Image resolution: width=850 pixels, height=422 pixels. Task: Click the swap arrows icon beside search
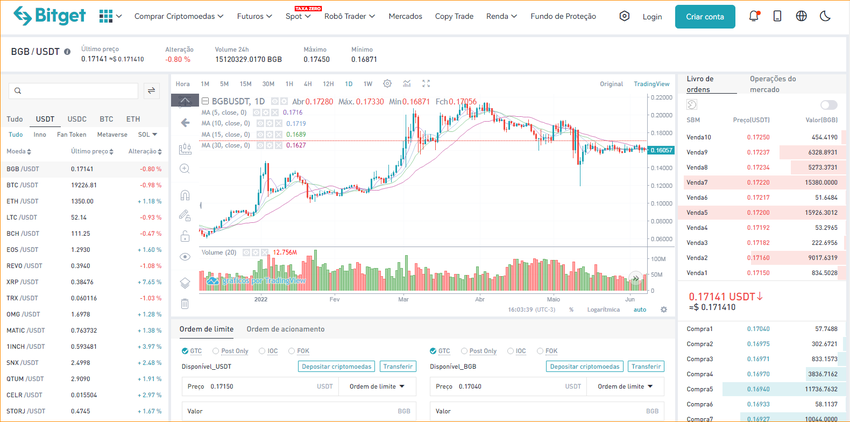pyautogui.click(x=151, y=90)
